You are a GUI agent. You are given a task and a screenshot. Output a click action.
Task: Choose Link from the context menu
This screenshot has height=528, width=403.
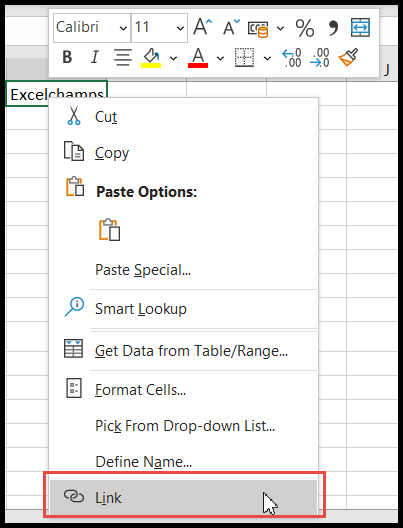pyautogui.click(x=183, y=497)
